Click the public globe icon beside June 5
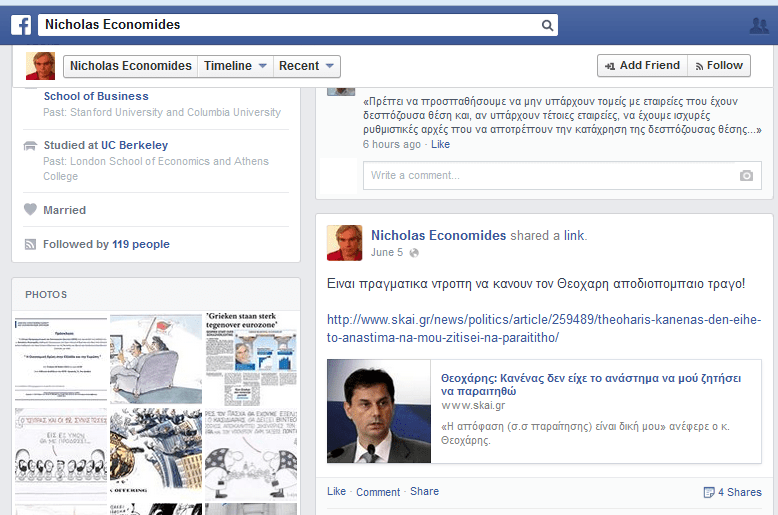Viewport: 778px width, 515px height. (x=414, y=253)
